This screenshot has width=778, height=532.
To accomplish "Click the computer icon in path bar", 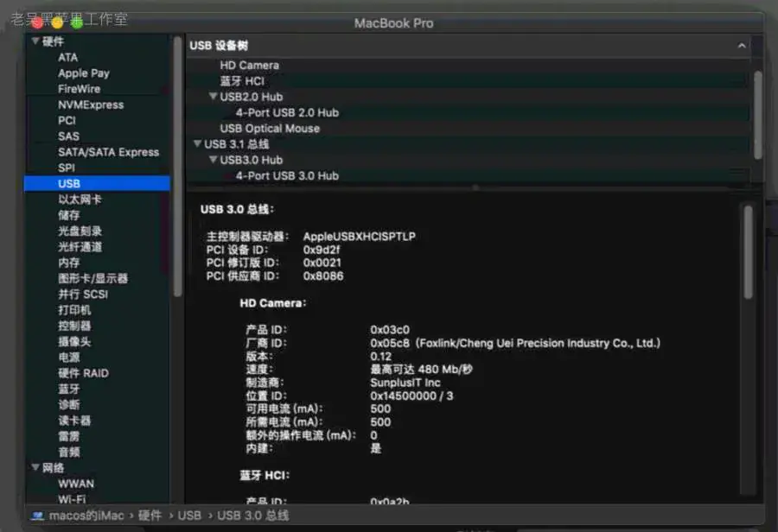I will pyautogui.click(x=37, y=516).
